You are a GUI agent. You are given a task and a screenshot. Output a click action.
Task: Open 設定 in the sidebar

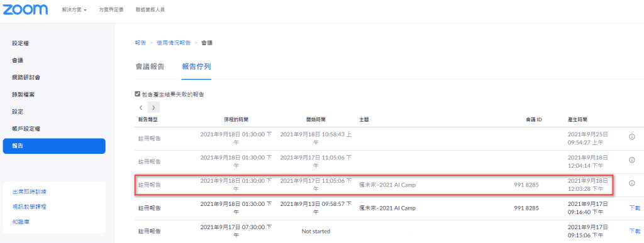point(18,112)
